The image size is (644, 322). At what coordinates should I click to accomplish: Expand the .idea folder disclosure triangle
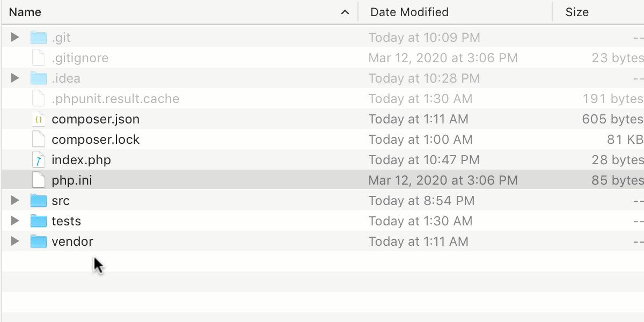tap(15, 78)
